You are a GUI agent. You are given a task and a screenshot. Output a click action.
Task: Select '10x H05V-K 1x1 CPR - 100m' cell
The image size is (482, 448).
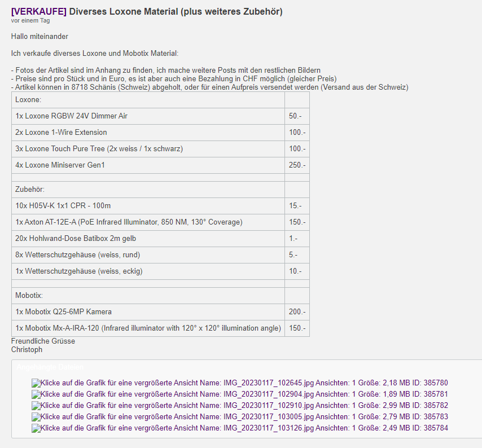coord(148,205)
